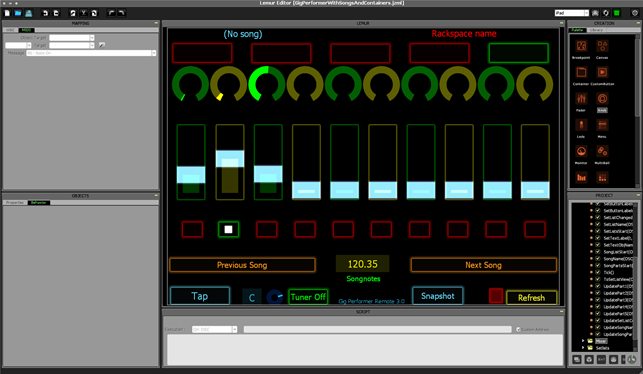Select the Canvas object in the palette
Image resolution: width=643 pixels, height=374 pixels.
[x=602, y=46]
